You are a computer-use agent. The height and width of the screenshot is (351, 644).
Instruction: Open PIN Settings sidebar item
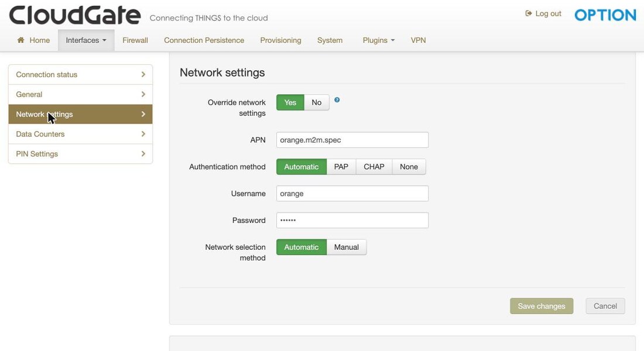[81, 153]
